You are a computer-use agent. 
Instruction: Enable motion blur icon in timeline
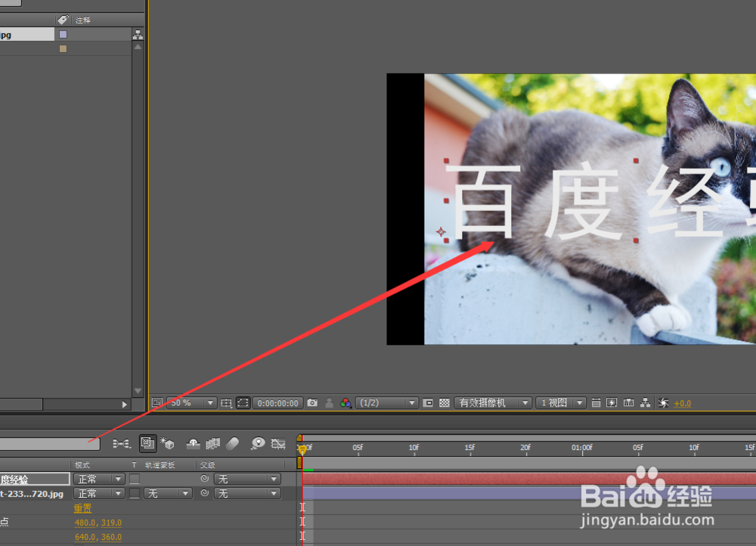pos(232,443)
